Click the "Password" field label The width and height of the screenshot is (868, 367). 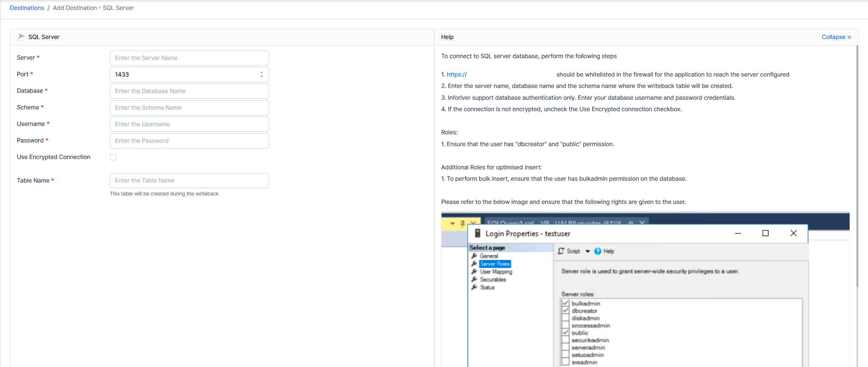pos(30,140)
